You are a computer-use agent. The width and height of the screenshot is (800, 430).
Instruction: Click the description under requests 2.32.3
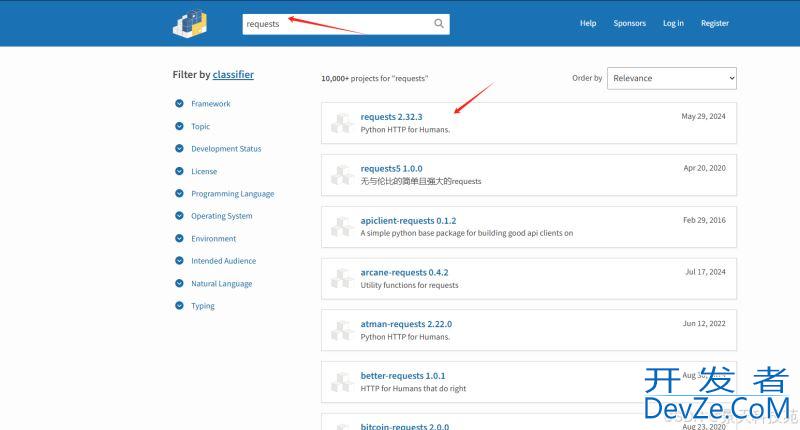click(x=405, y=130)
